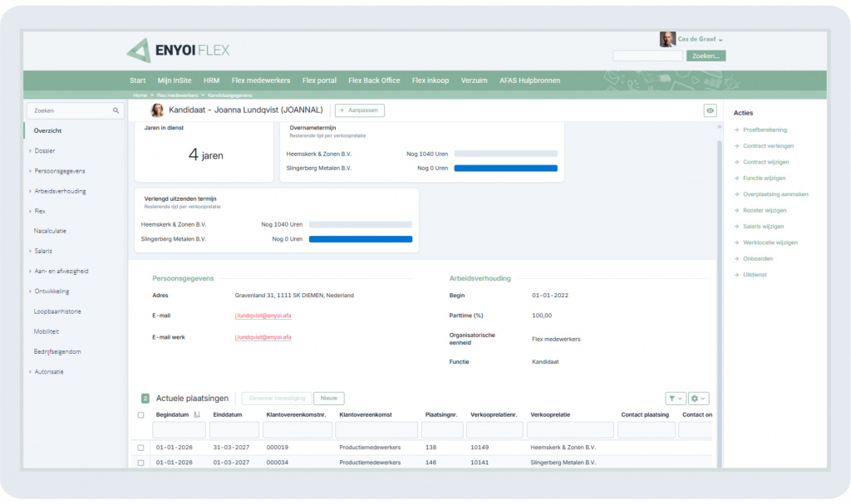Open the Flex inkoop menu
The width and height of the screenshot is (851, 504).
[x=430, y=81]
